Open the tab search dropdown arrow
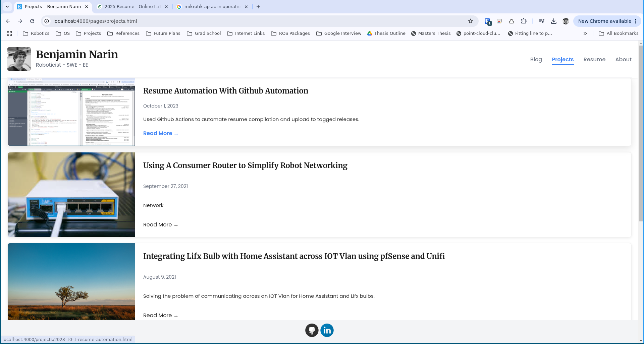644x344 pixels. (7, 6)
